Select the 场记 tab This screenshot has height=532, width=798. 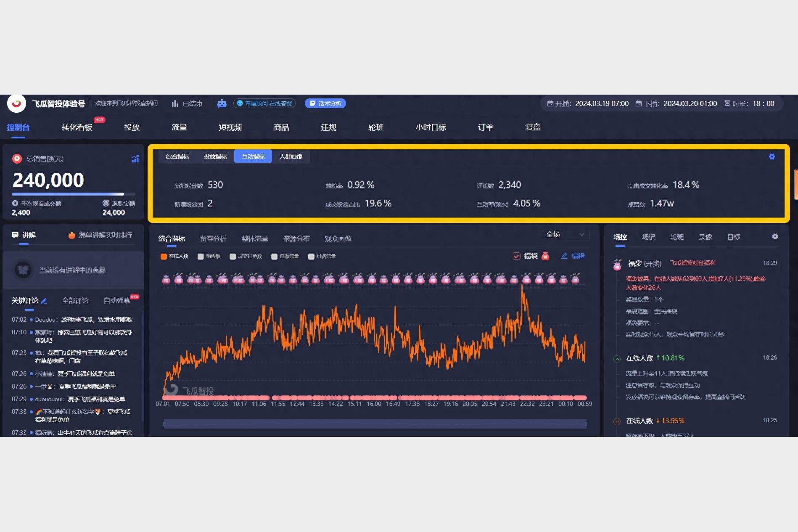pos(648,237)
